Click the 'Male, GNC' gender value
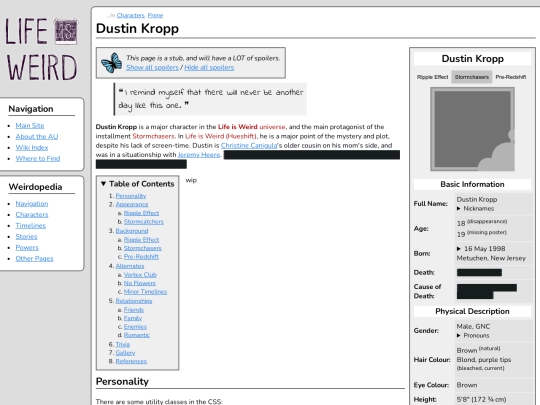 [473, 326]
